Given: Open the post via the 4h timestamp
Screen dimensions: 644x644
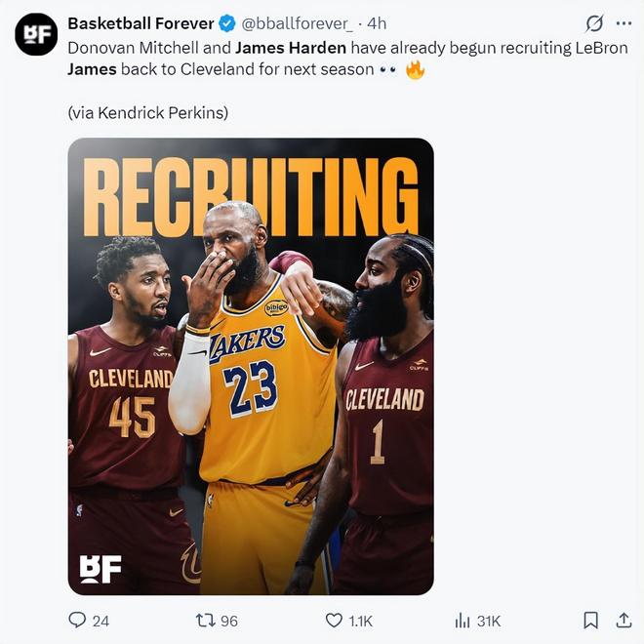Looking at the screenshot, I should [x=377, y=23].
